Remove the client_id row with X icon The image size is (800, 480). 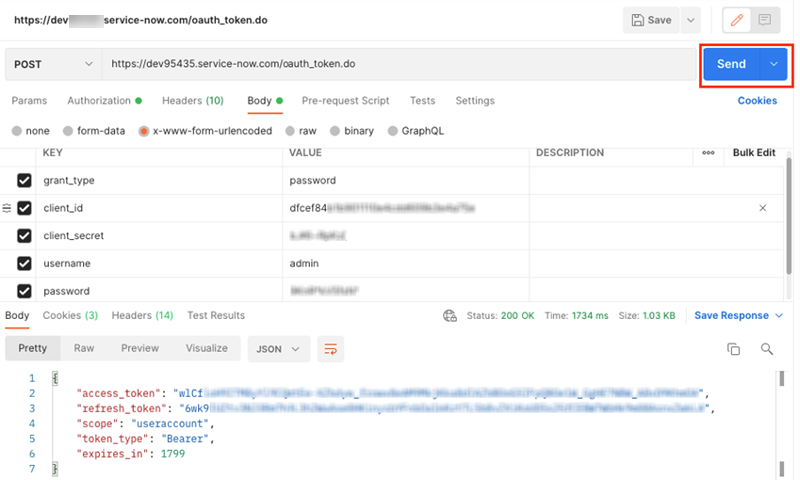tap(763, 208)
